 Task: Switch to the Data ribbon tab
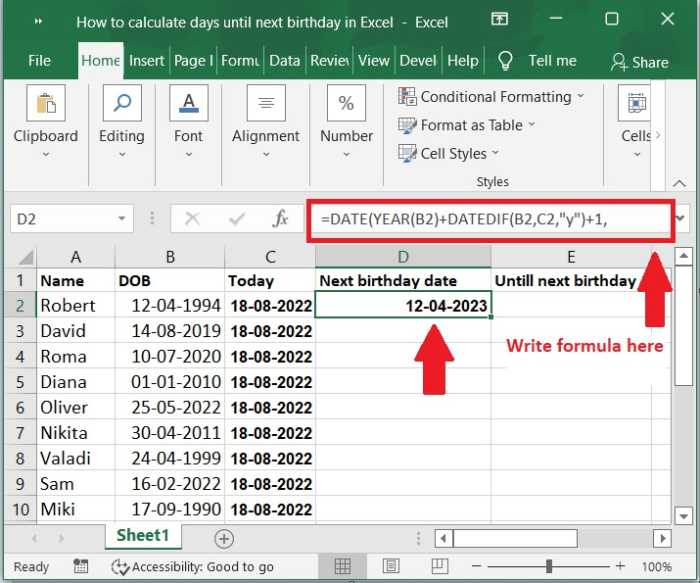pyautogui.click(x=284, y=61)
